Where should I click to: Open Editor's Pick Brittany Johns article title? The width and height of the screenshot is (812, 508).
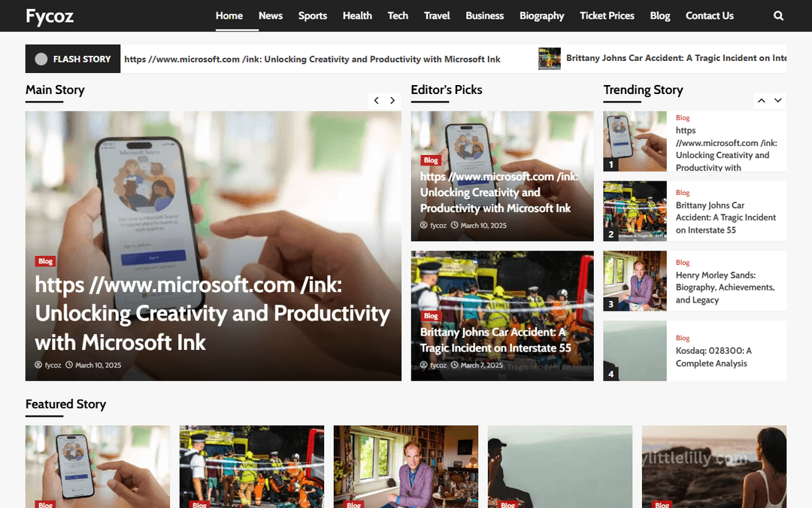[495, 340]
